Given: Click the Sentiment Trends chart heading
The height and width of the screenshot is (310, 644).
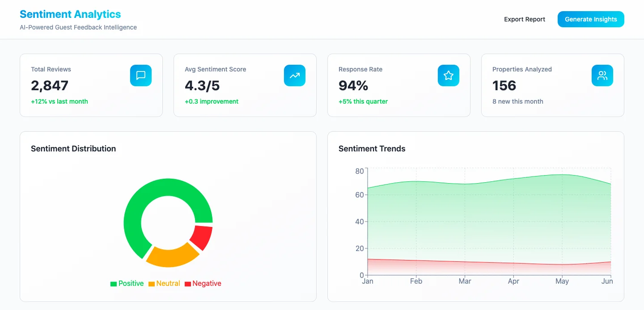Looking at the screenshot, I should click(372, 148).
